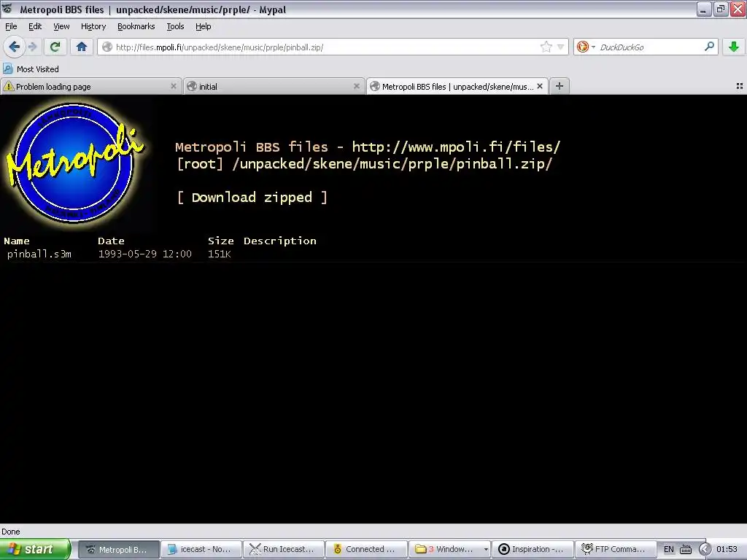Open the Help menu
The width and height of the screenshot is (747, 560).
[x=203, y=26]
